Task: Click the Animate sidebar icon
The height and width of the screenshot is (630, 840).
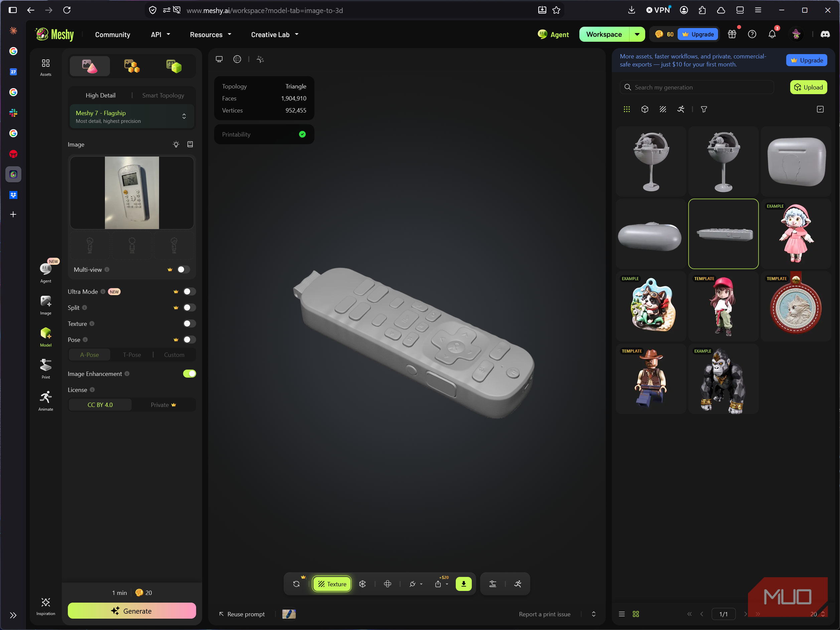Action: click(45, 401)
